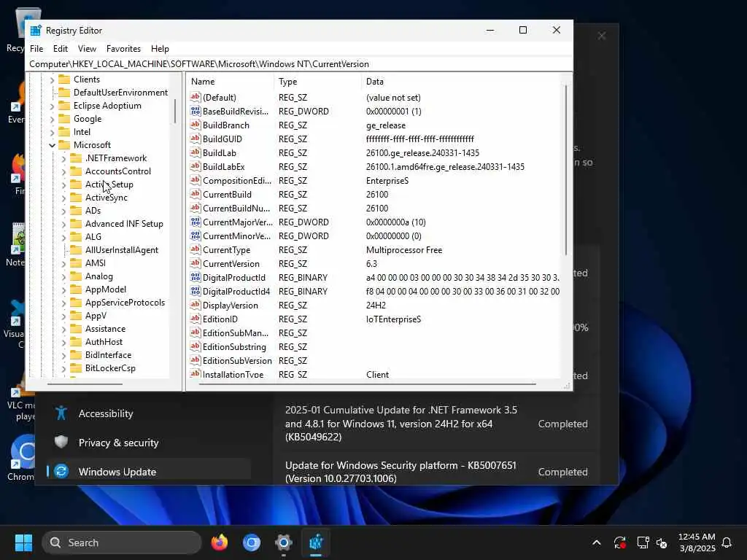Select the AppModel key folder icon

(76, 289)
